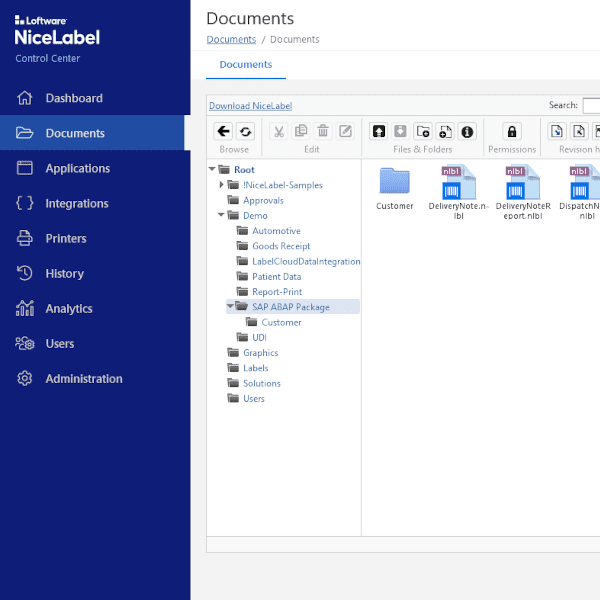Select the DeliveryNoteReport.nlbl file
The image size is (600, 600).
point(523,192)
